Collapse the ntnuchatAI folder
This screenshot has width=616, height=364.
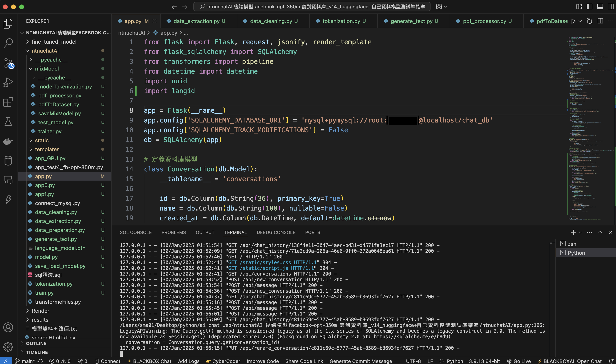pos(45,51)
